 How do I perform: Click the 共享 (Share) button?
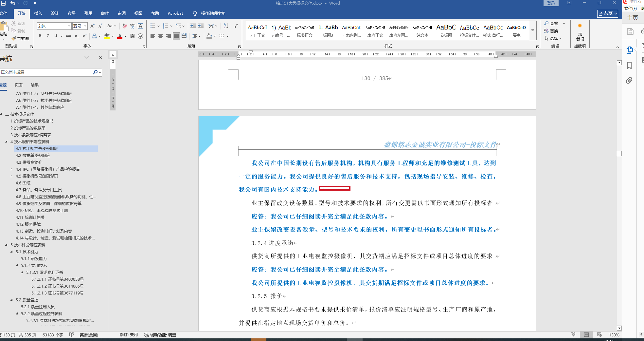(x=608, y=13)
